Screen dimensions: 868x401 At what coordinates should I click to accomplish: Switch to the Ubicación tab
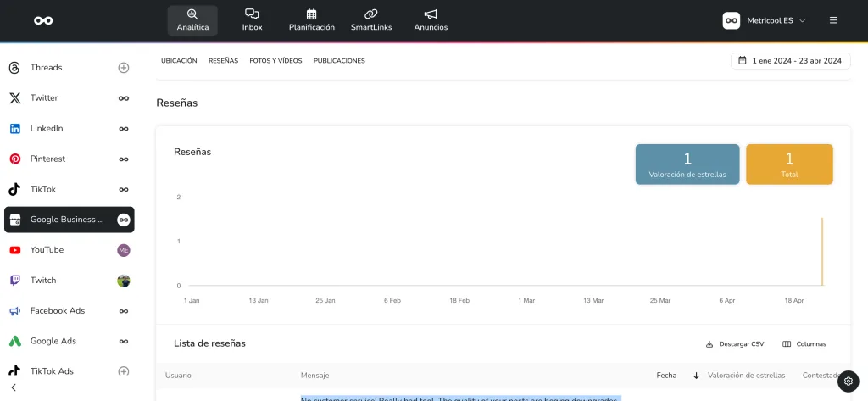179,61
